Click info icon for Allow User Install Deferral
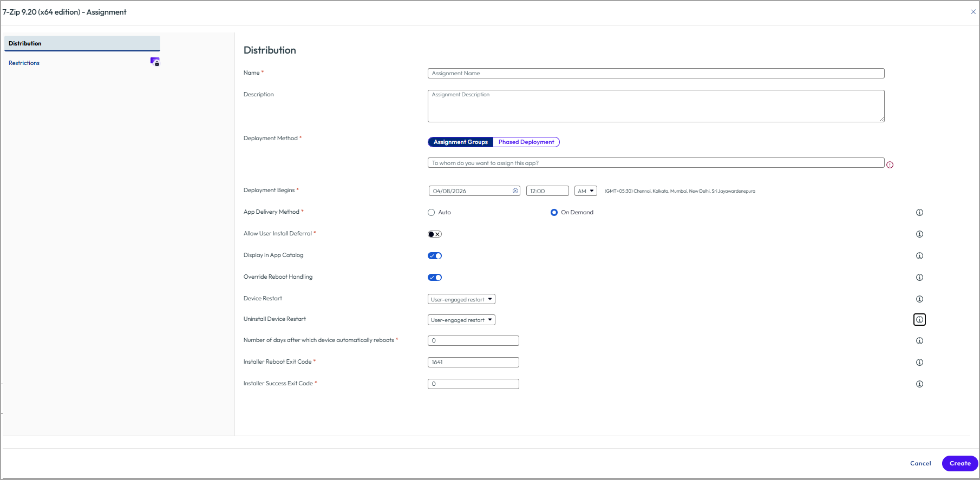Image resolution: width=980 pixels, height=480 pixels. (x=919, y=234)
